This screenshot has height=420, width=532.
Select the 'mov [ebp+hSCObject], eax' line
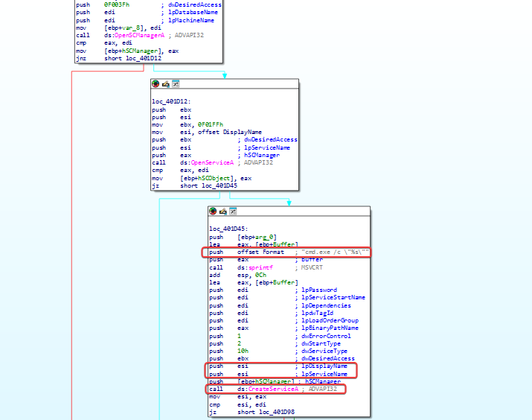tap(202, 178)
